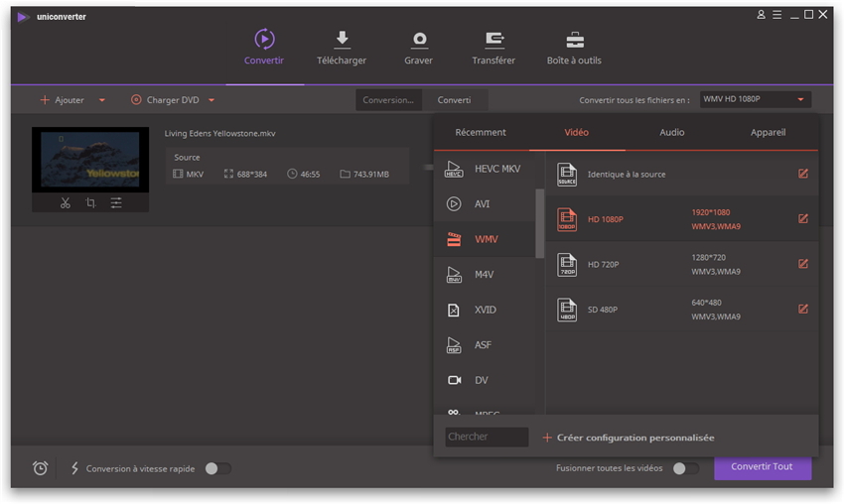Click the Chercher search field
Screen dimensions: 844x504
click(x=487, y=437)
